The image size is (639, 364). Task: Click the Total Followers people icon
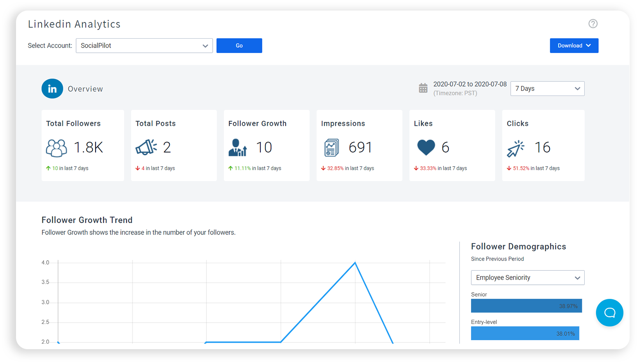[57, 148]
